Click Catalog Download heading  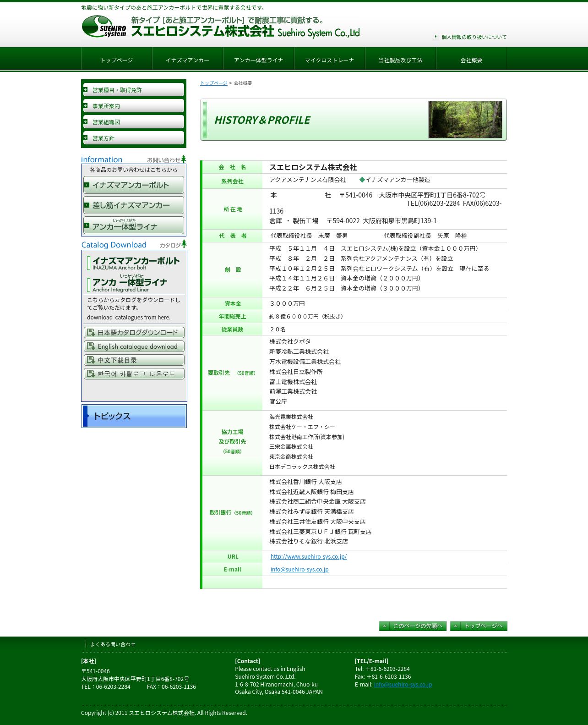[x=114, y=245]
